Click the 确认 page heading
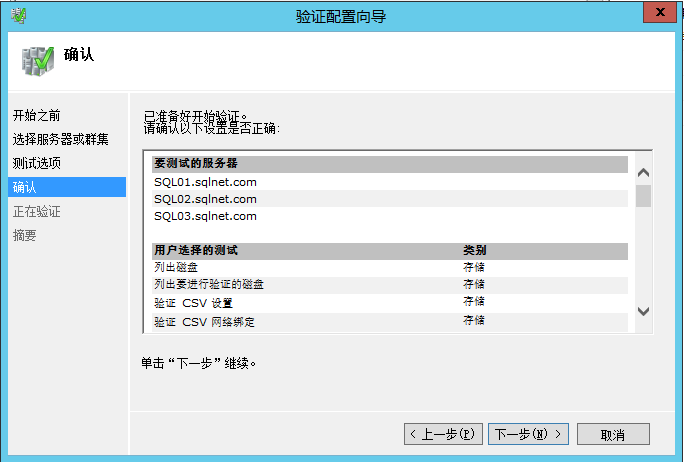The image size is (684, 462). coord(79,55)
